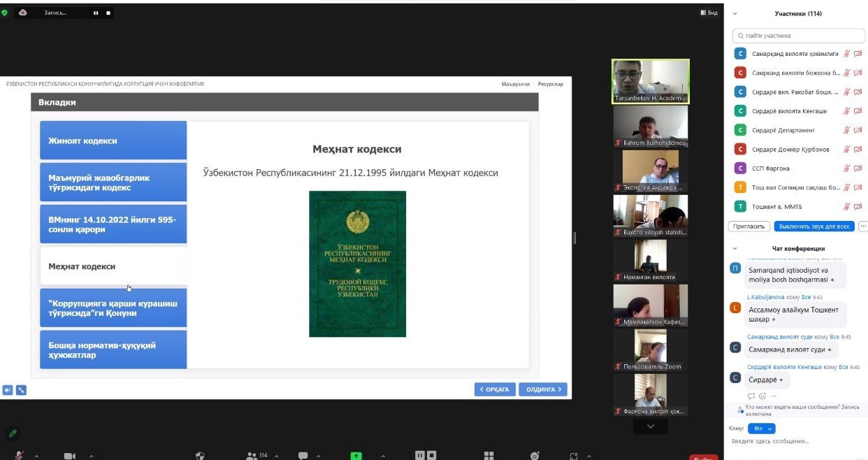Click the ОЛДИНГА next button
This screenshot has width=868, height=460.
543,389
